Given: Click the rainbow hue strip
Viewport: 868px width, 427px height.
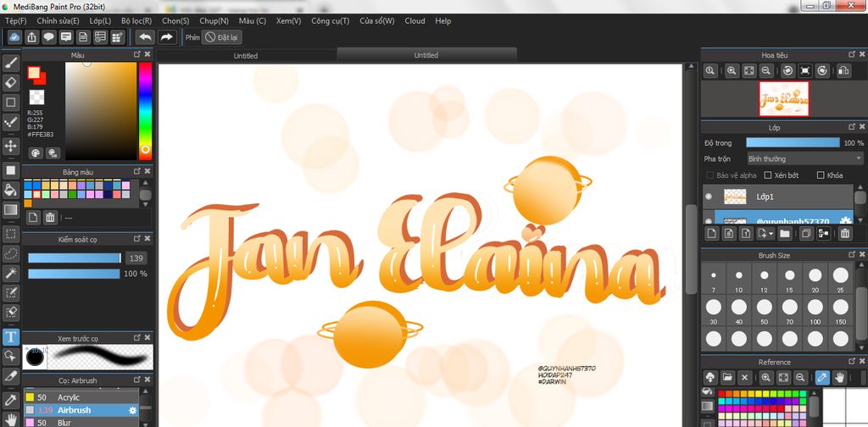Looking at the screenshot, I should tap(145, 111).
